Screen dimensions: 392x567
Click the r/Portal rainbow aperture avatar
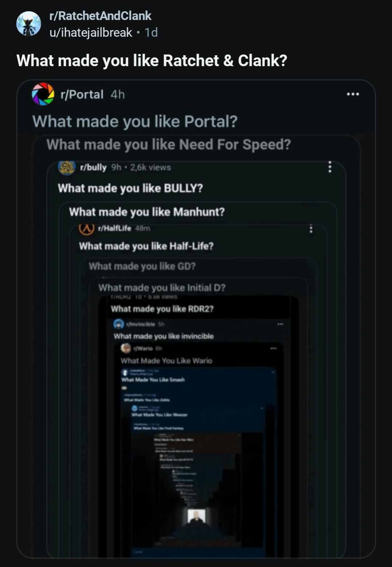(43, 94)
